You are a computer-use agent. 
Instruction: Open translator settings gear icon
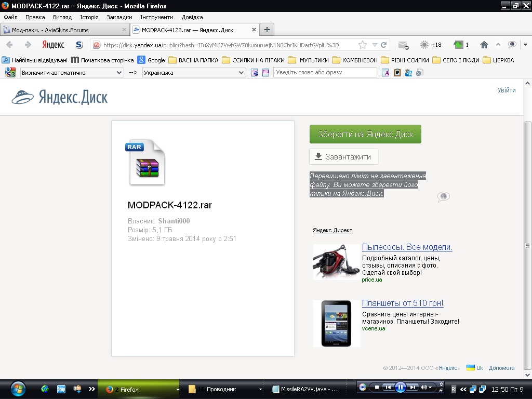coord(419,72)
